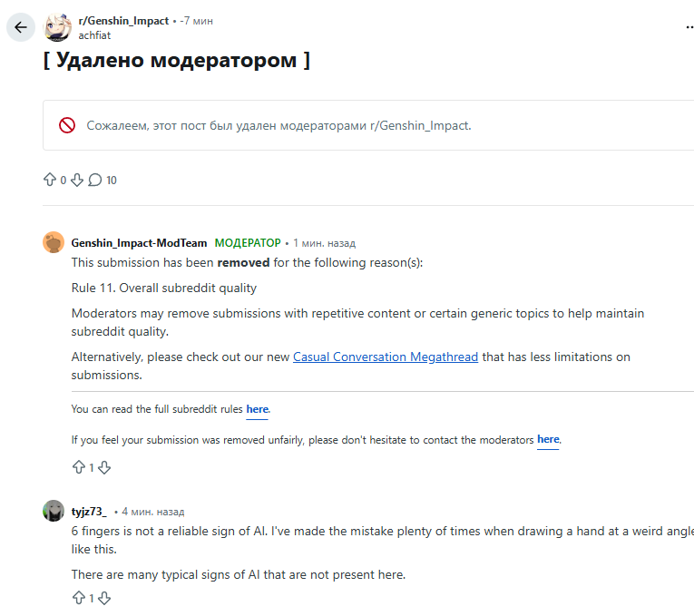
Task: Open Genshin_Impact-ModTeam username profile
Action: coord(139,243)
